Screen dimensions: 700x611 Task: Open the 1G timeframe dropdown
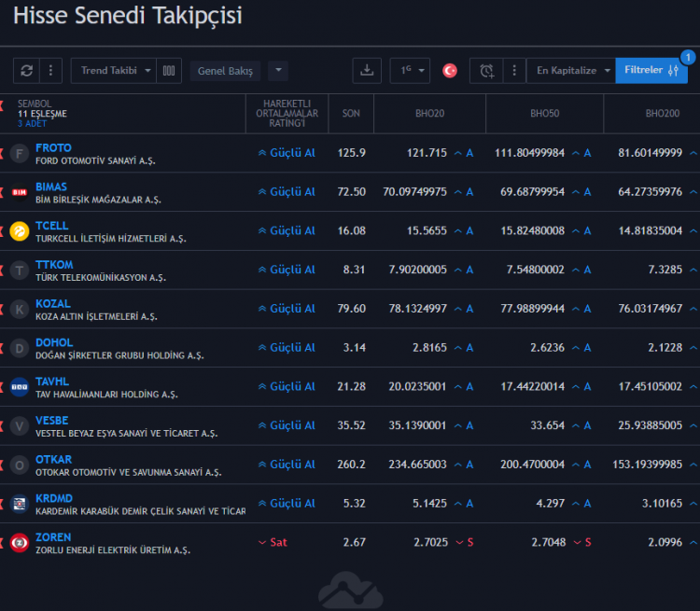pos(410,71)
